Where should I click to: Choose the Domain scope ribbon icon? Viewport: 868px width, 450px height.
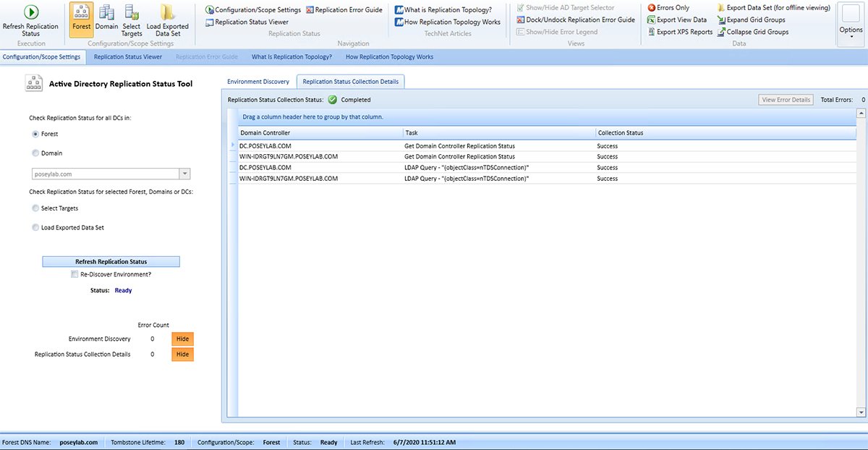pos(106,13)
